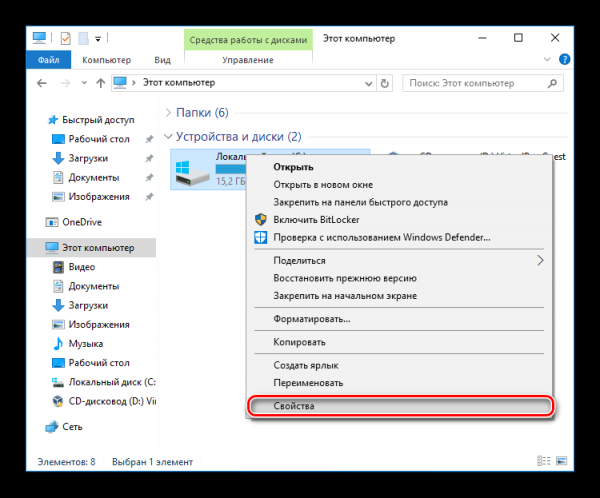Open the Customize Quick Access Toolbar dropdown
The width and height of the screenshot is (600, 498).
[x=98, y=39]
